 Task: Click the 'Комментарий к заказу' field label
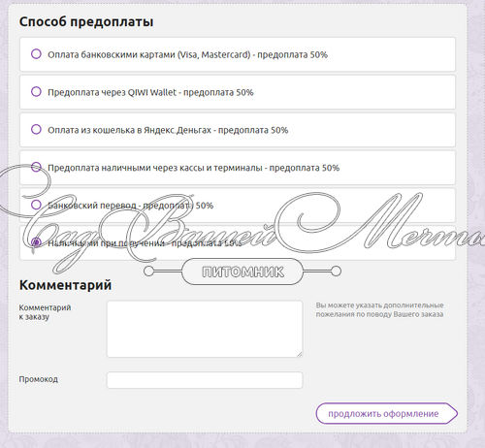(x=45, y=312)
